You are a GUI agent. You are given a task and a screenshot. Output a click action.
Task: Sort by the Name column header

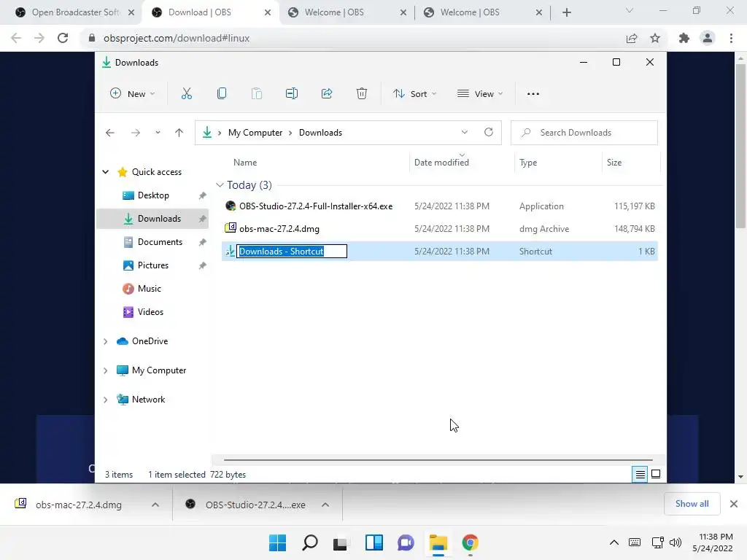click(245, 163)
